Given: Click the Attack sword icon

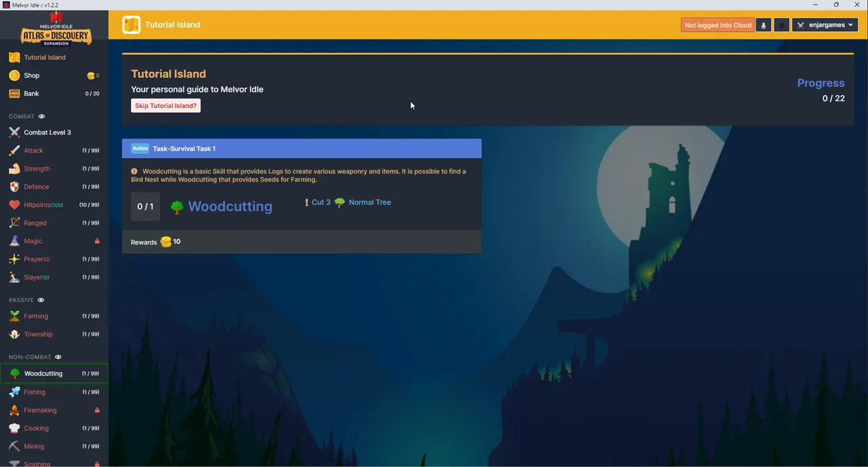Looking at the screenshot, I should 14,151.
